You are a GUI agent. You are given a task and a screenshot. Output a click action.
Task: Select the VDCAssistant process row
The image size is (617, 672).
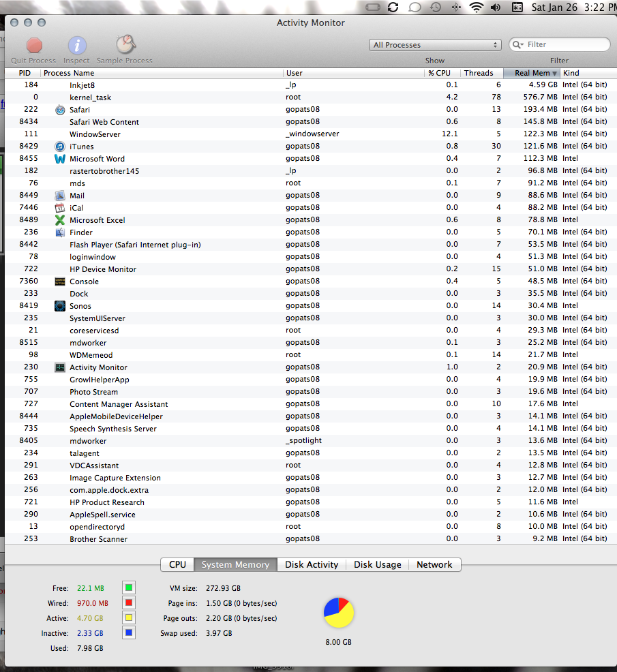pos(311,465)
